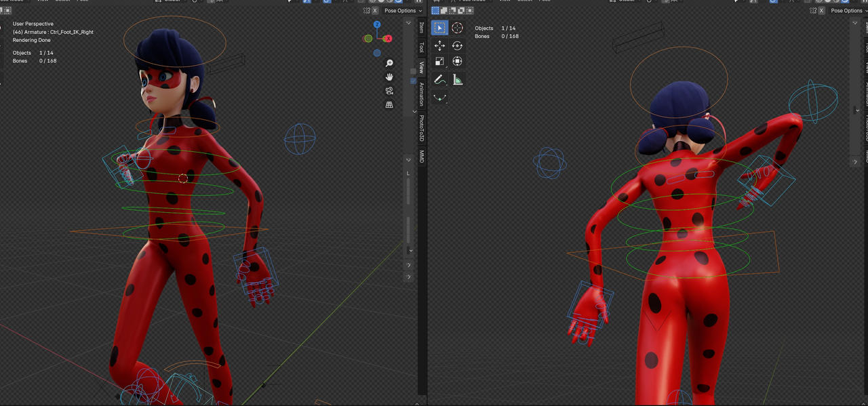Choose Intersect Selection mode in right viewport
The width and height of the screenshot is (868, 406).
pos(469,11)
